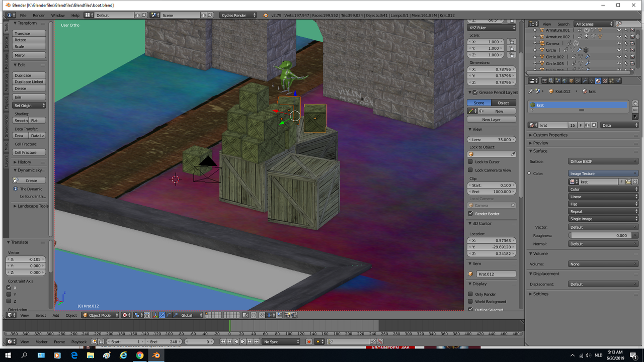Open the timeline Marker menu
Viewport: 644px width, 362px height.
click(x=41, y=342)
